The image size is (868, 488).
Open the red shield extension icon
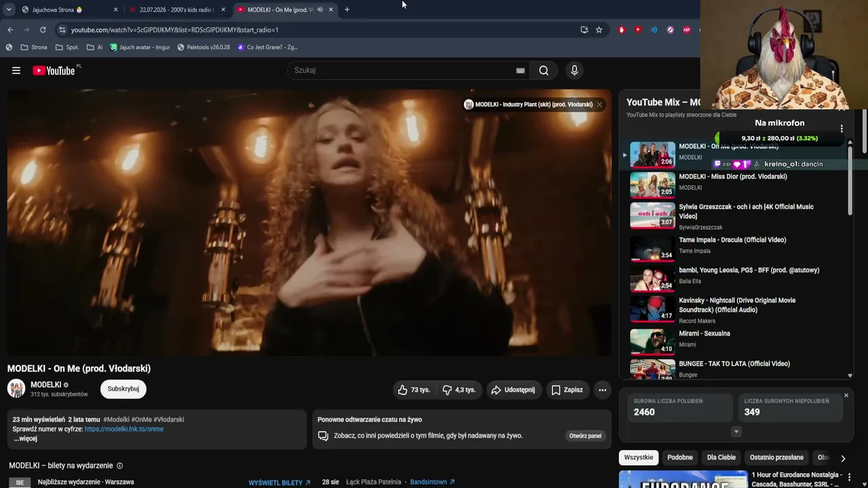coord(622,30)
